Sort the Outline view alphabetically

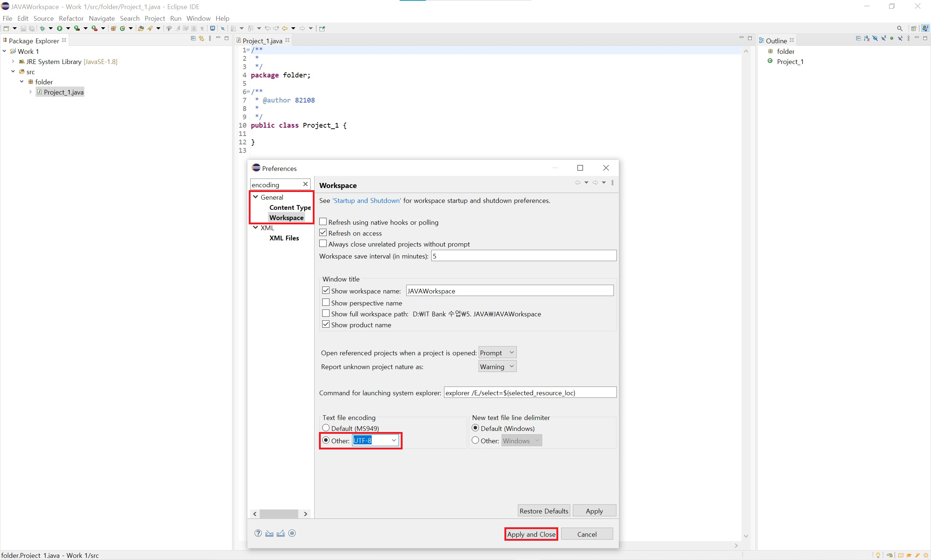(x=867, y=39)
